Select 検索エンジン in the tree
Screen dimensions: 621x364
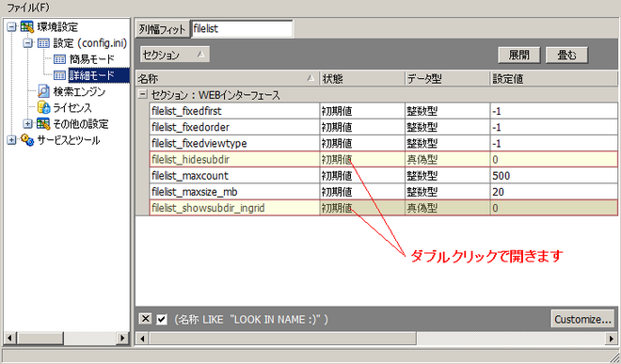point(79,91)
